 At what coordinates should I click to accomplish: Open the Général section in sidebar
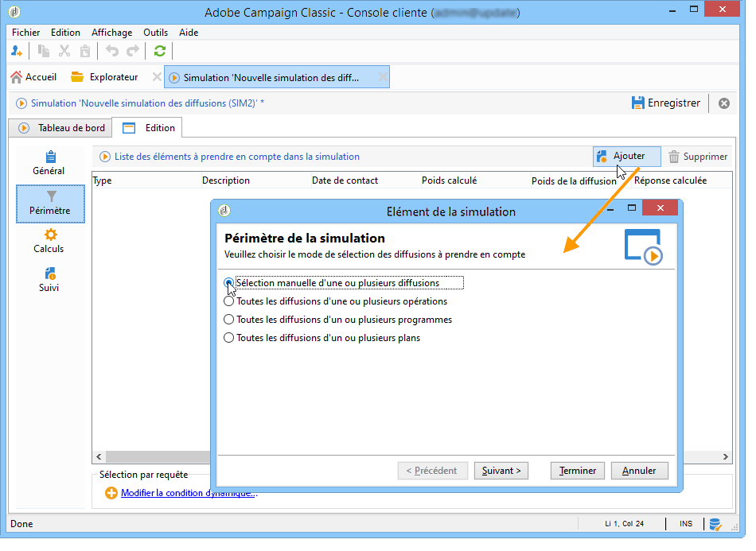(49, 164)
